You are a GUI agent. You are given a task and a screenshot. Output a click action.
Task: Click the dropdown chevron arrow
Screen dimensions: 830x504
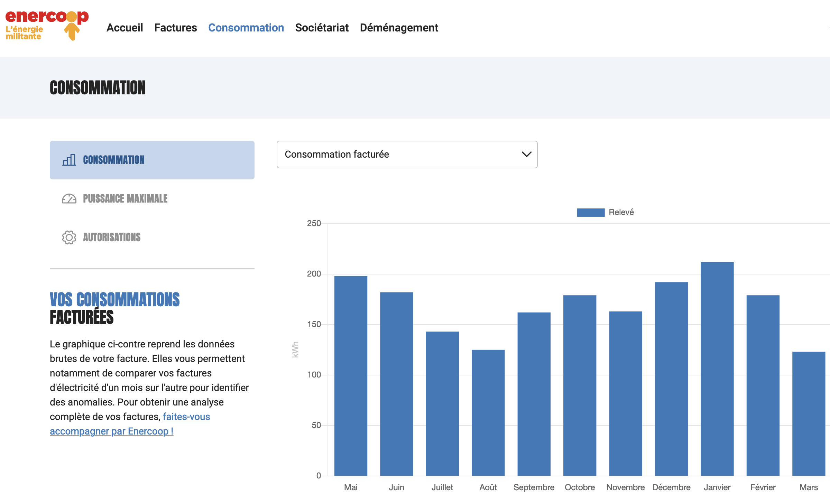point(526,155)
